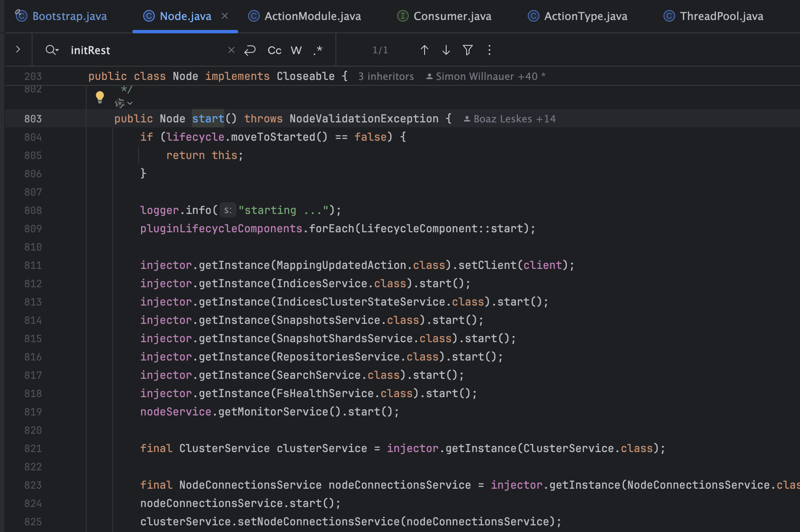
Task: Click line number 803 in gutter
Action: [33, 119]
